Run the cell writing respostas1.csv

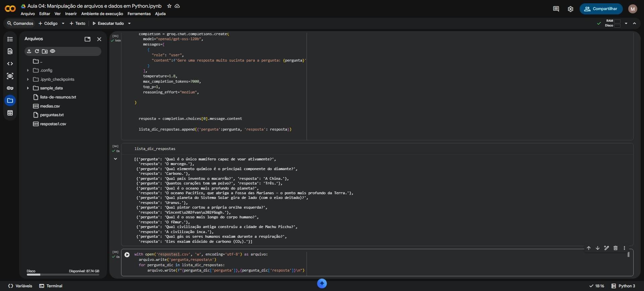click(x=127, y=255)
